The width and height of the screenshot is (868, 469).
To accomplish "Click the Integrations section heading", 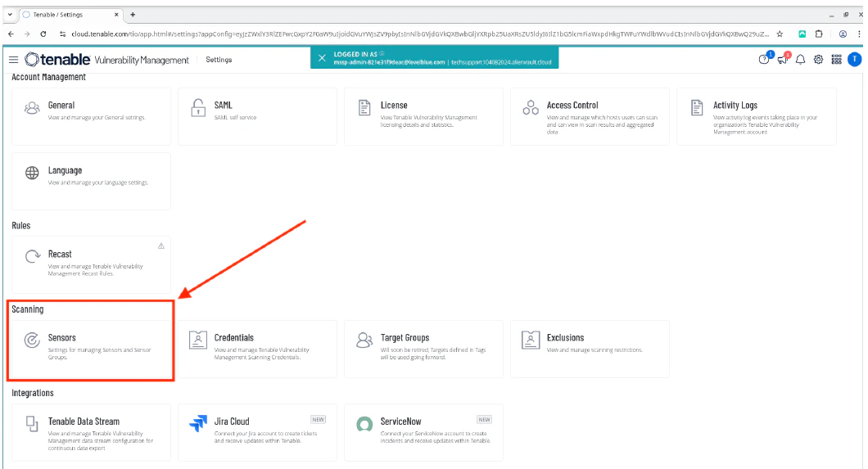I will click(x=33, y=393).
